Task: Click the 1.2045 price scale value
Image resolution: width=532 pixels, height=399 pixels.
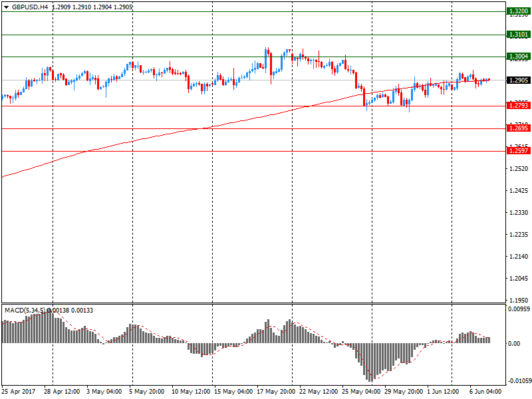Action: coord(519,279)
